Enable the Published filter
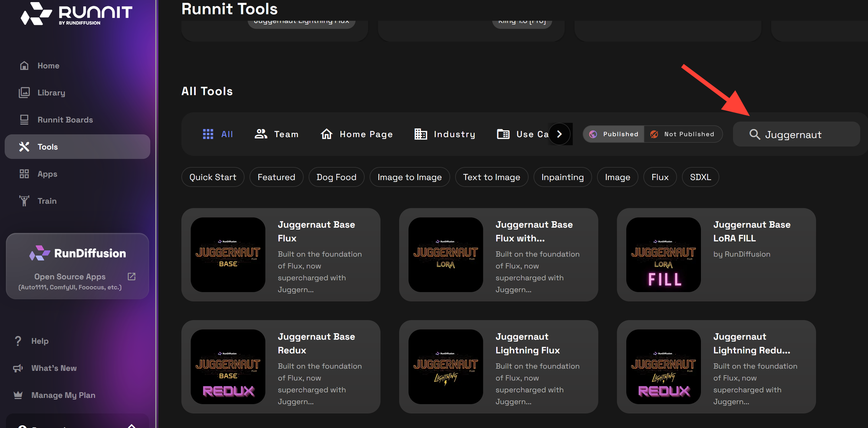This screenshot has height=428, width=868. point(613,134)
